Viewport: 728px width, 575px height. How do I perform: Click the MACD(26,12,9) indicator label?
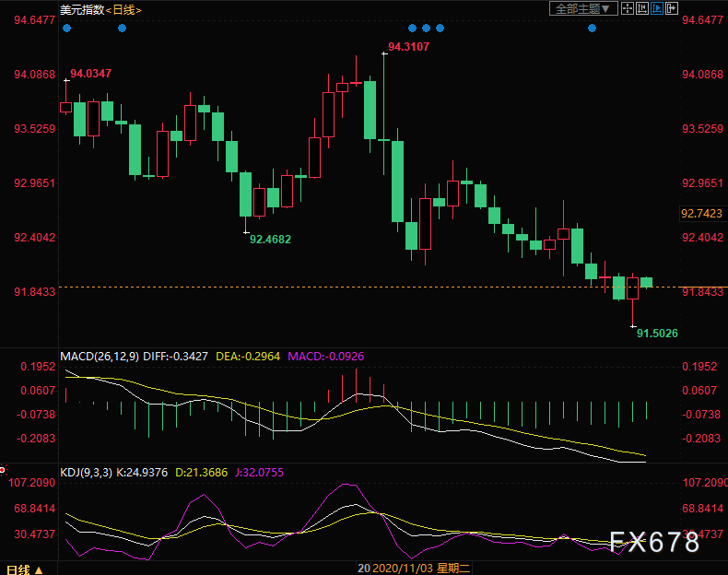click(97, 356)
